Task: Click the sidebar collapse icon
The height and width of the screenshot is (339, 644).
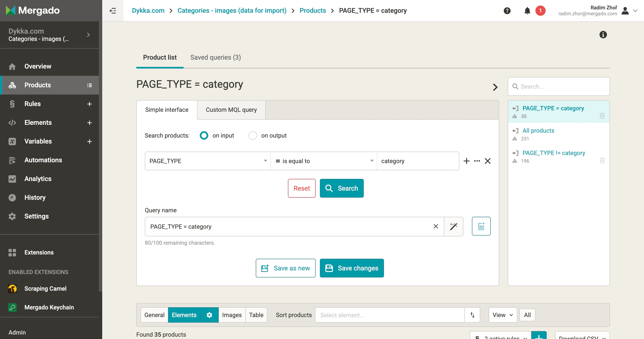Action: pos(113,10)
